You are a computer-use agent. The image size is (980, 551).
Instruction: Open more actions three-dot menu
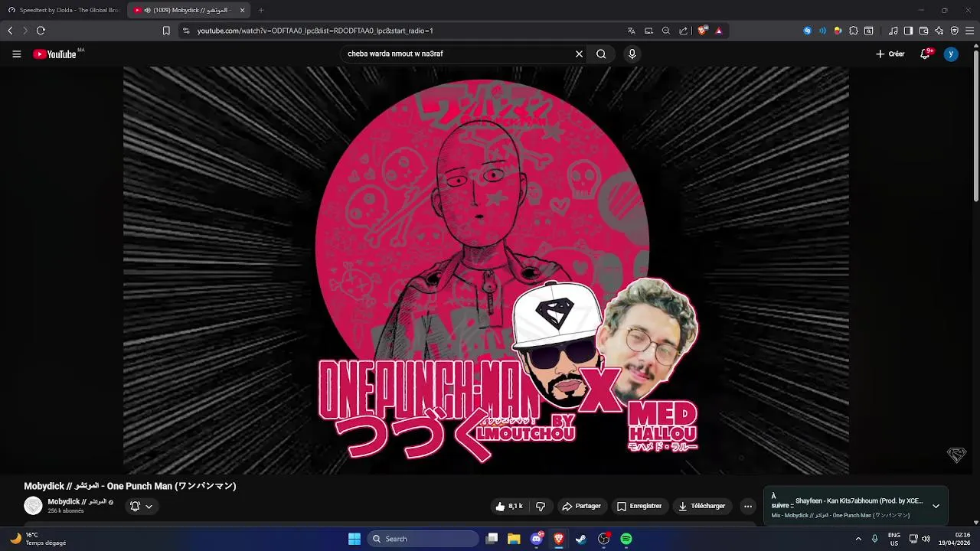tap(748, 506)
